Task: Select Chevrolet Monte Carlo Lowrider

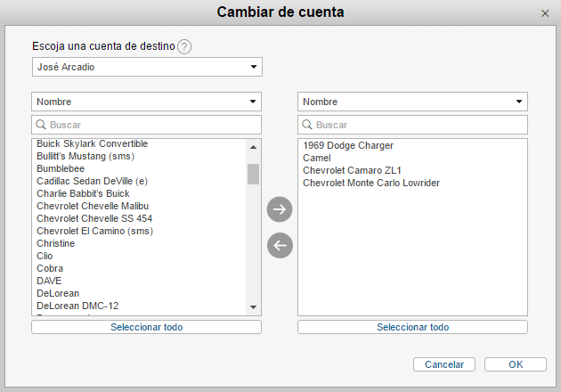Action: pos(371,184)
